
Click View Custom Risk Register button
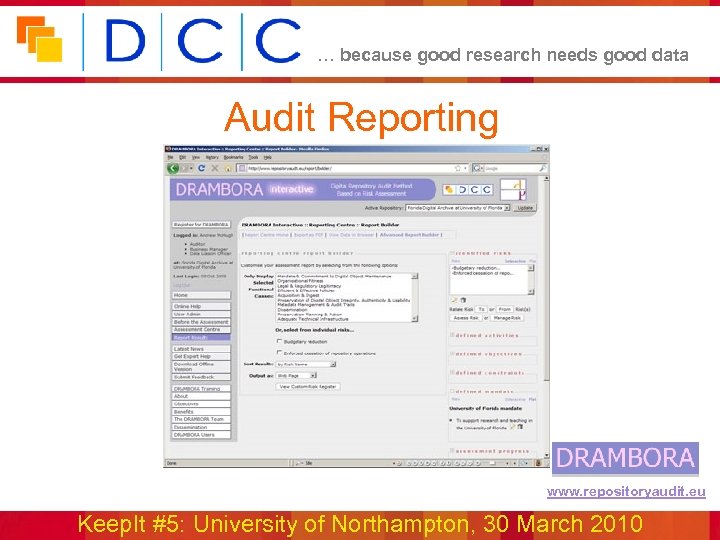tap(308, 387)
